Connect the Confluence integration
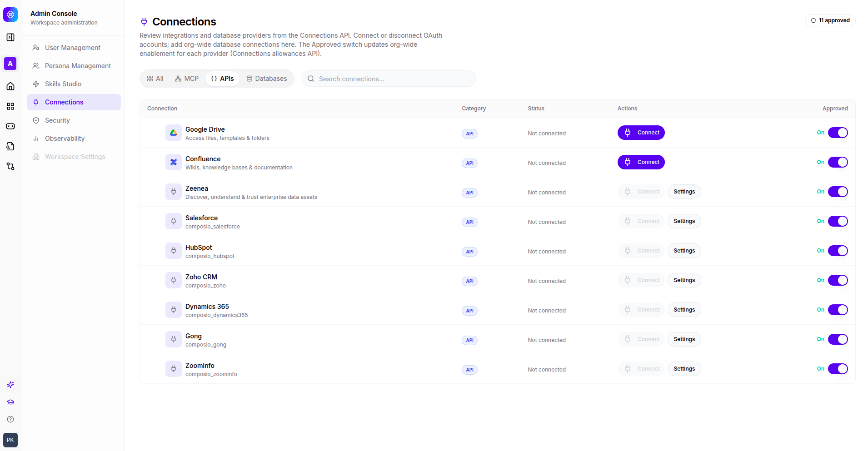 tap(641, 162)
